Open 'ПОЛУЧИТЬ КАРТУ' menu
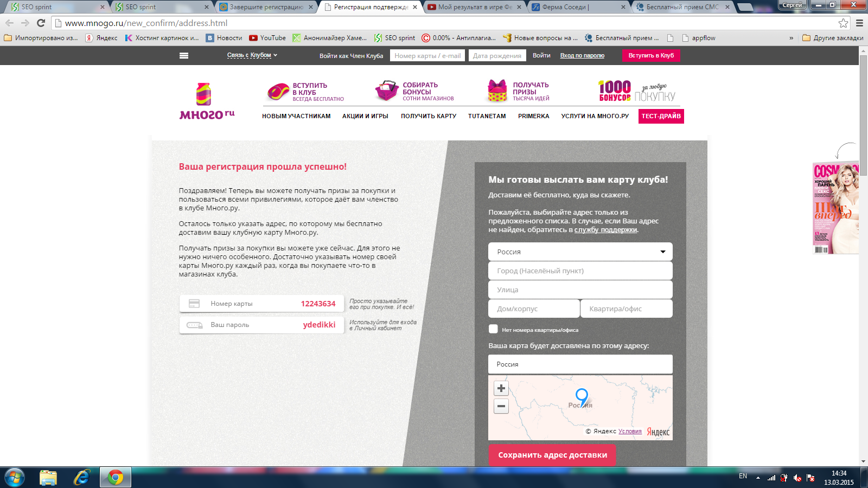The height and width of the screenshot is (488, 868). click(429, 116)
